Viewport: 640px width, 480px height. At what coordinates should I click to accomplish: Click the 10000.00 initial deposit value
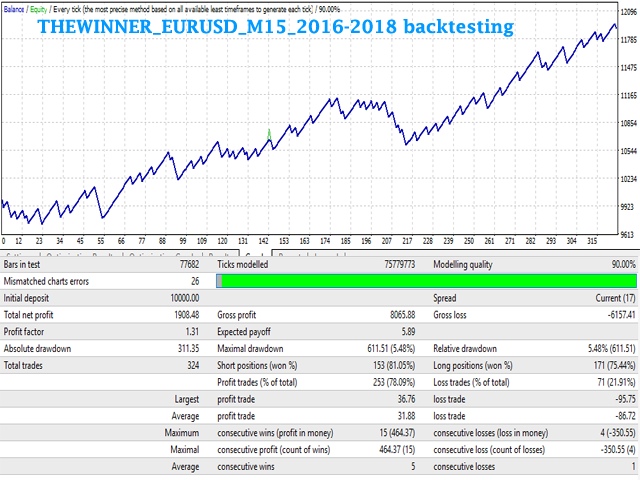tap(185, 298)
